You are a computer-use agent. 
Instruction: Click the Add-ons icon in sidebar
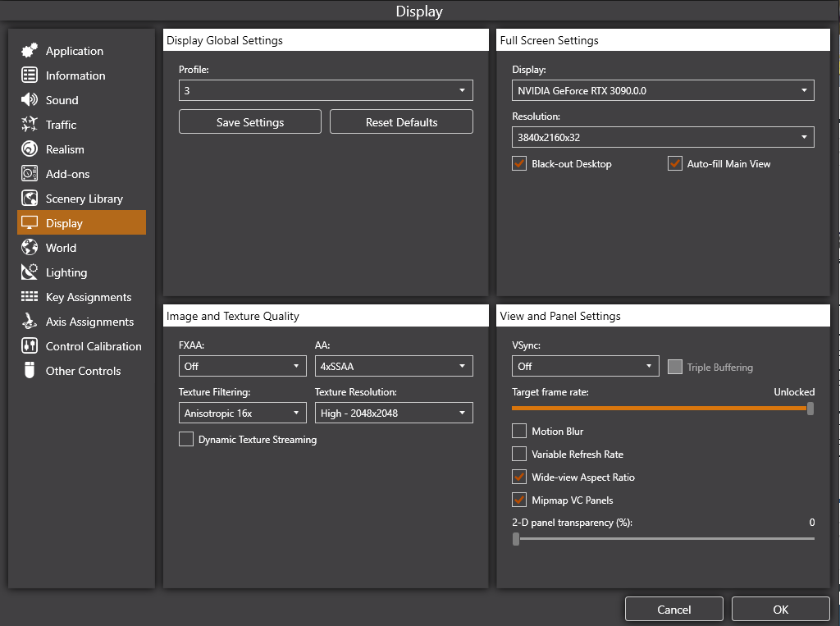point(30,174)
